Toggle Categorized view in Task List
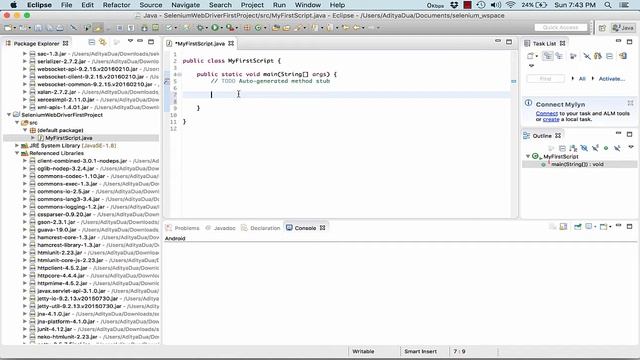 548,56
